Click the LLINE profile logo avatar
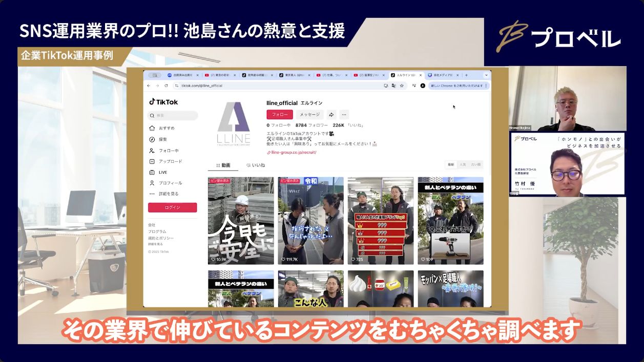This screenshot has width=644, height=362. coord(234,124)
